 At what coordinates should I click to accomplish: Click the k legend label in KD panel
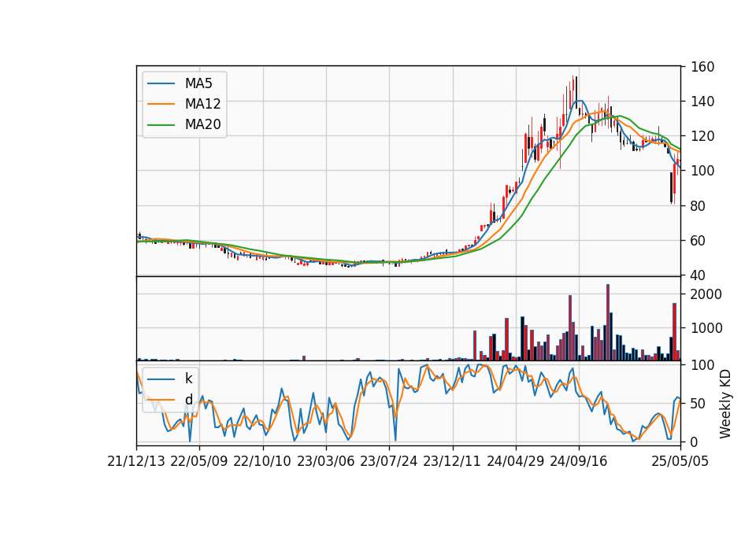click(x=188, y=379)
